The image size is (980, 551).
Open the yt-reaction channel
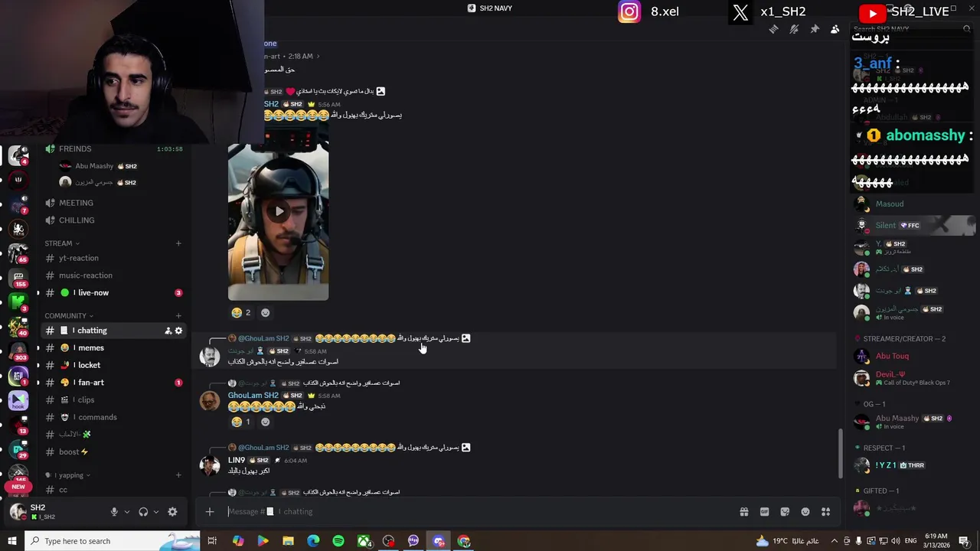[113, 258]
